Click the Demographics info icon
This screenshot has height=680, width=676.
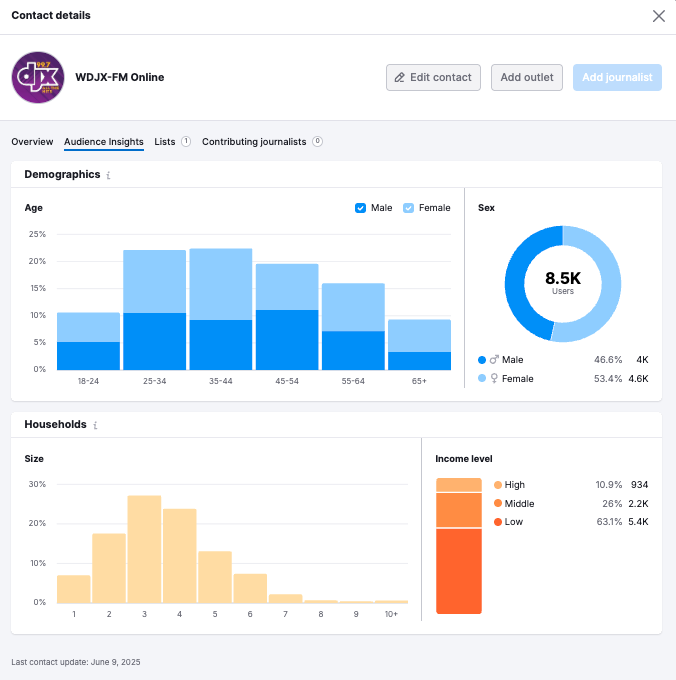coord(109,175)
